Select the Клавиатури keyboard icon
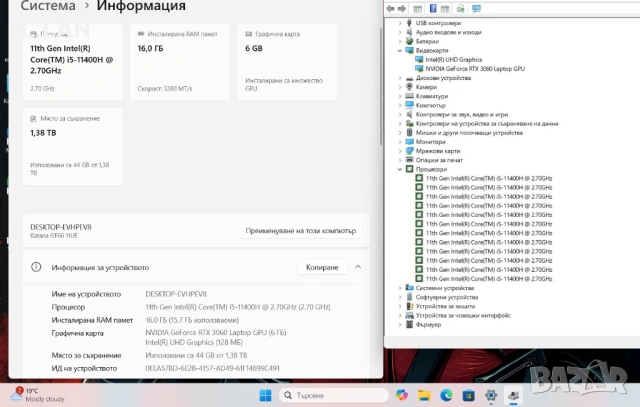Image resolution: width=640 pixels, height=407 pixels. pos(409,96)
